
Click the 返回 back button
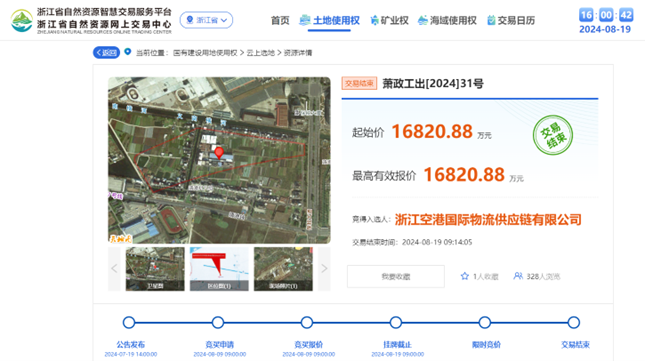(x=106, y=53)
